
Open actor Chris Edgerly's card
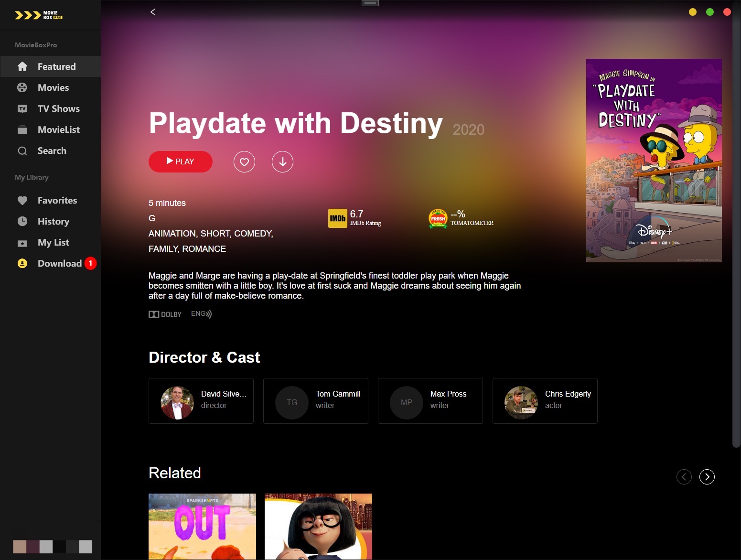pos(545,401)
